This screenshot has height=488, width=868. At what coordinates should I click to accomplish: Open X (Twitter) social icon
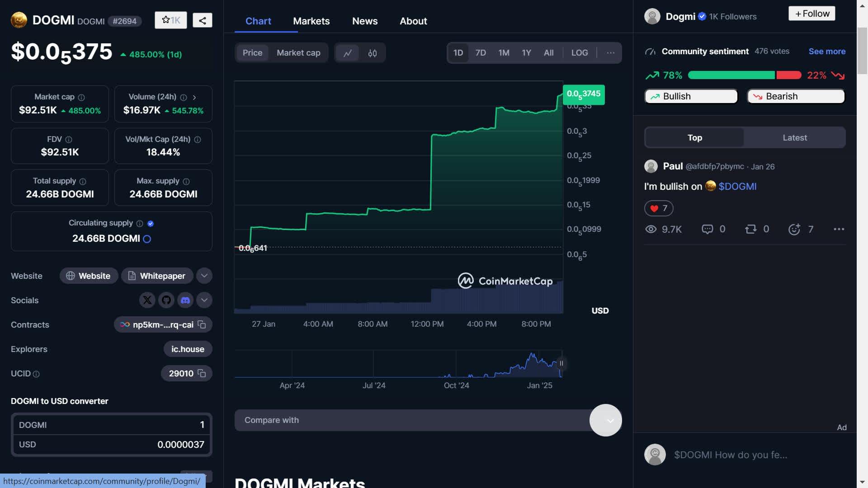[x=147, y=300]
